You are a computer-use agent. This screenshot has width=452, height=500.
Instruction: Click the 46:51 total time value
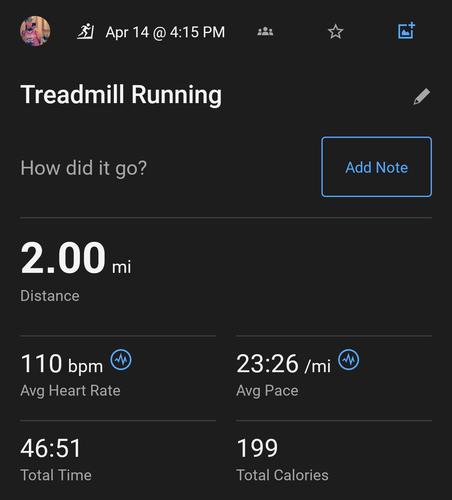51,448
